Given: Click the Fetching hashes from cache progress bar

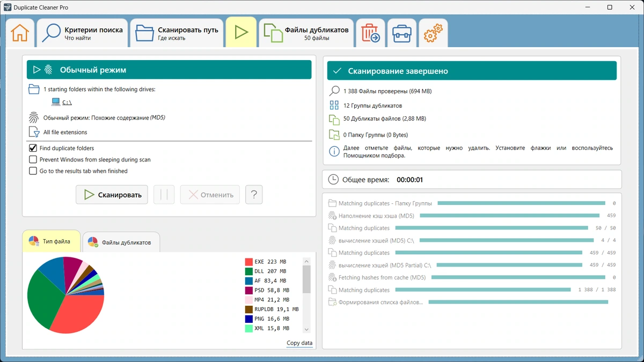Looking at the screenshot, I should 518,277.
